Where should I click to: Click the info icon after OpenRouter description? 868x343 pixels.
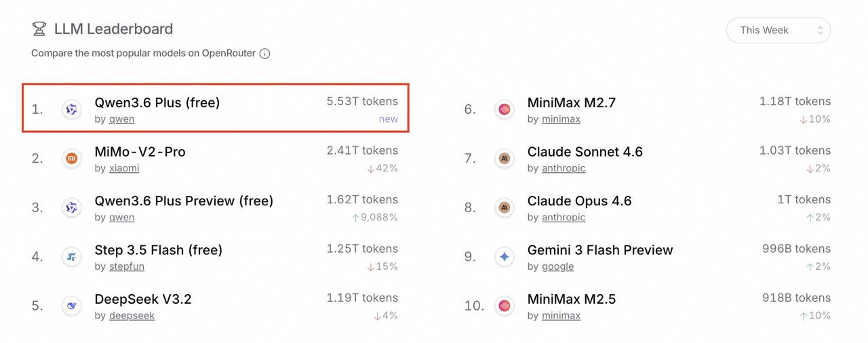(x=265, y=54)
